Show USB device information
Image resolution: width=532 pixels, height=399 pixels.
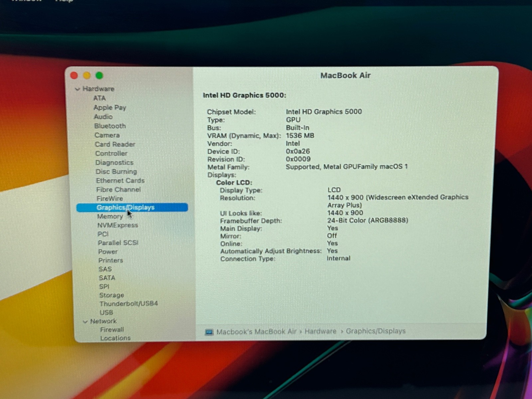[106, 312]
